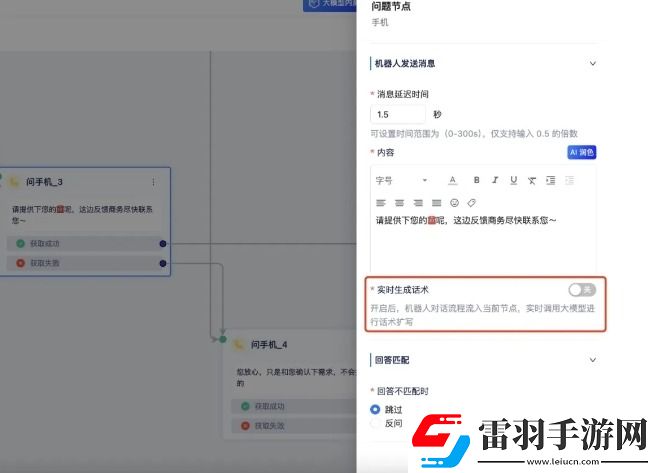Collapse the 机器人发送消息 section

pyautogui.click(x=593, y=64)
